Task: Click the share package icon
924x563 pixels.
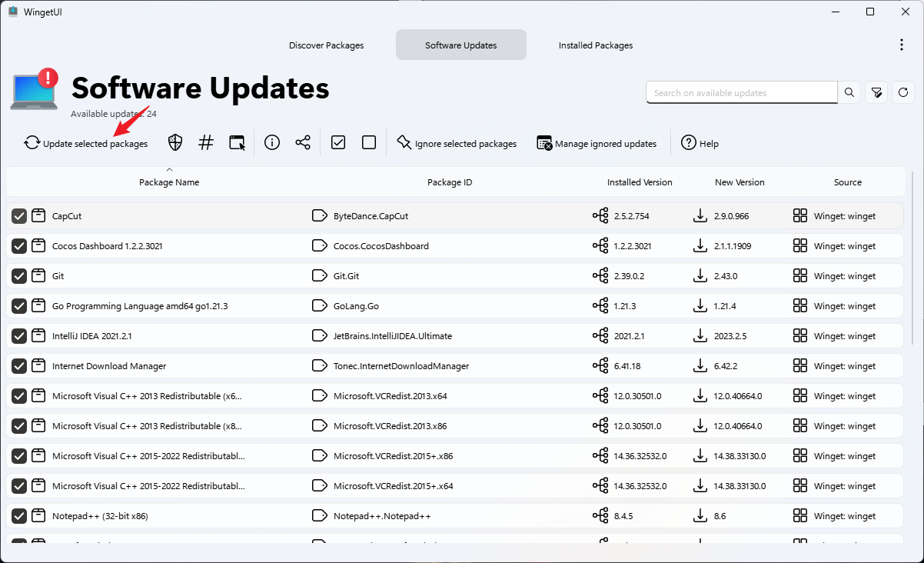Action: click(x=303, y=143)
